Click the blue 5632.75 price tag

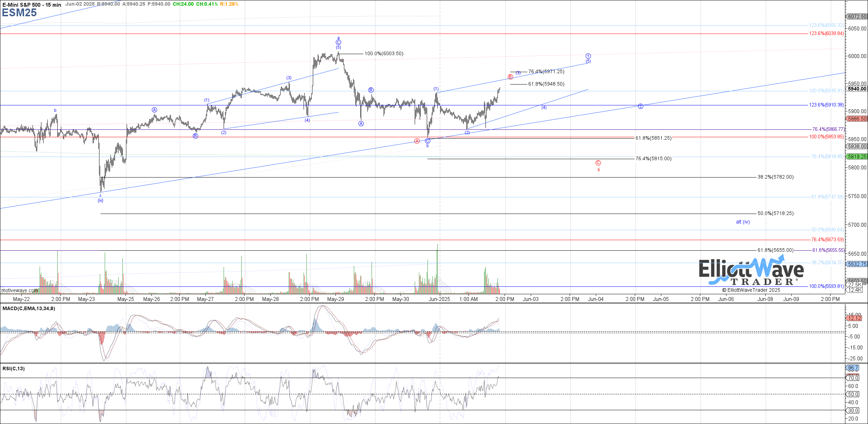(857, 264)
